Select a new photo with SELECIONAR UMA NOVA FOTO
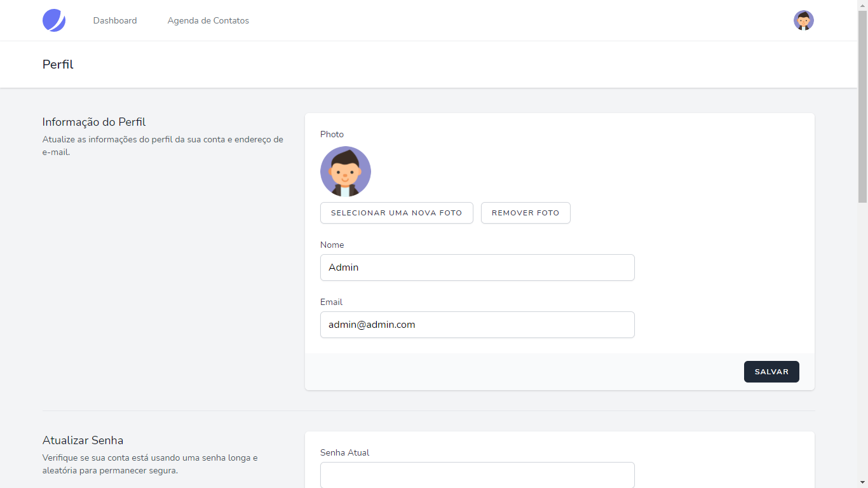This screenshot has width=868, height=488. (397, 213)
